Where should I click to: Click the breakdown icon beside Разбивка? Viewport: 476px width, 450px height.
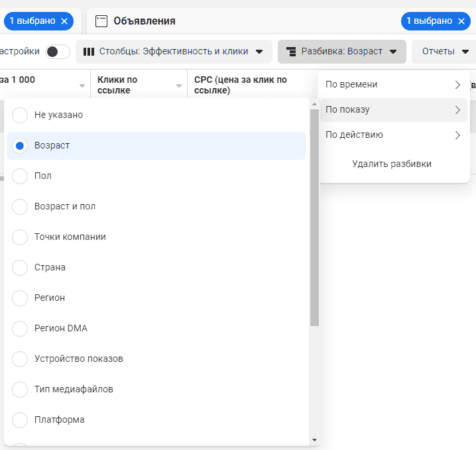(290, 52)
